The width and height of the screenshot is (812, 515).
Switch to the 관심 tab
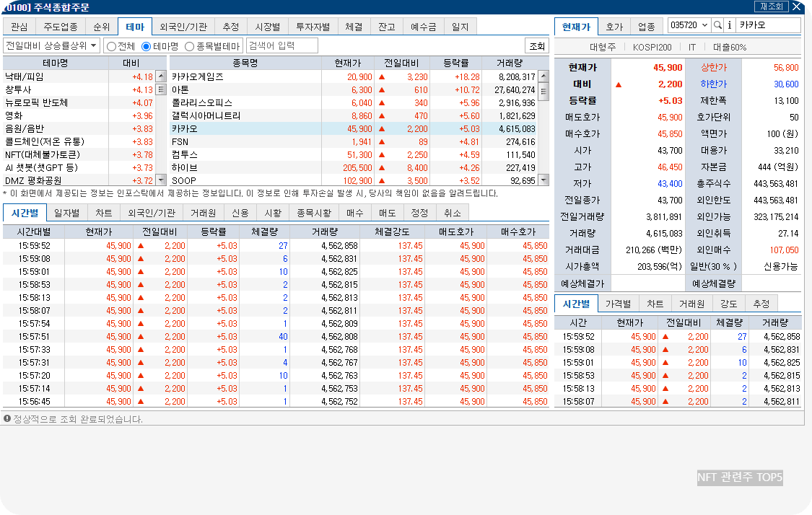(19, 27)
